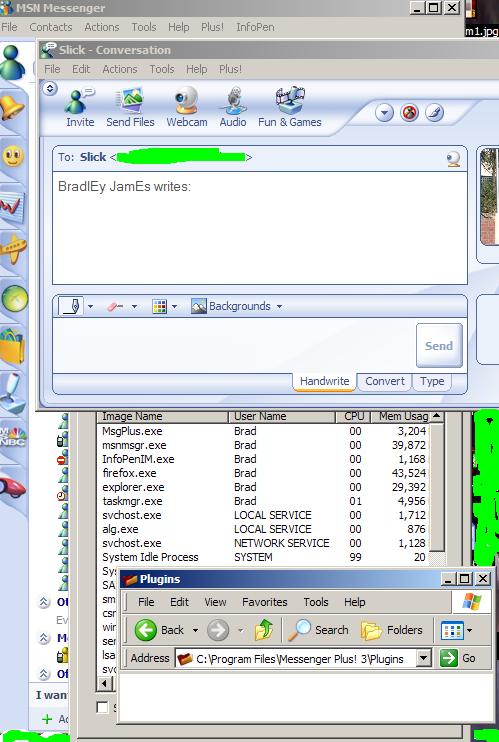Image resolution: width=499 pixels, height=742 pixels.
Task: Open the color palette dropdown arrow
Action: pos(174,307)
